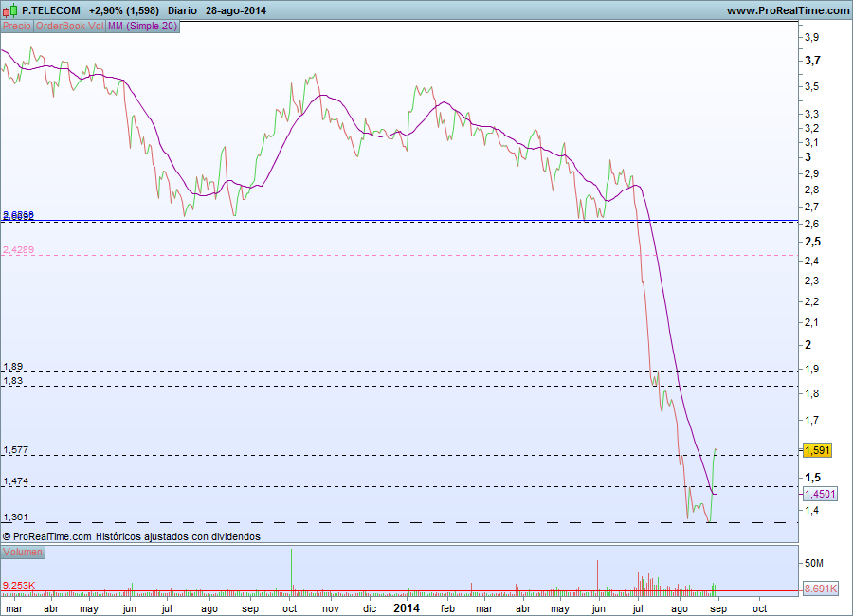
Task: Click the nov month label on time axis
Action: click(x=331, y=608)
